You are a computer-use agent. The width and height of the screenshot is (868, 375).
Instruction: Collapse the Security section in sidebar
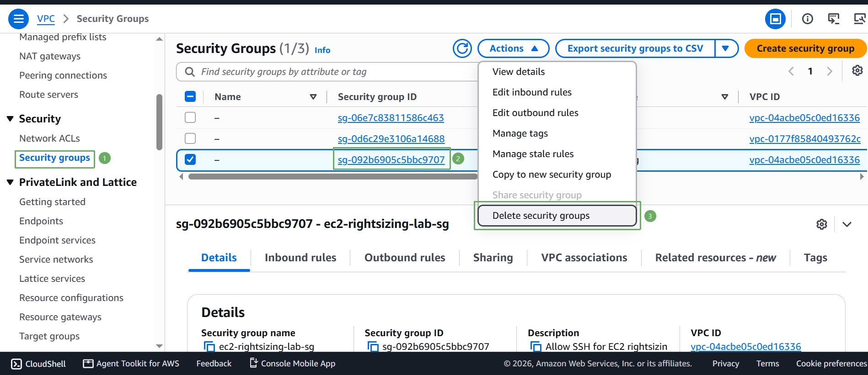[10, 119]
